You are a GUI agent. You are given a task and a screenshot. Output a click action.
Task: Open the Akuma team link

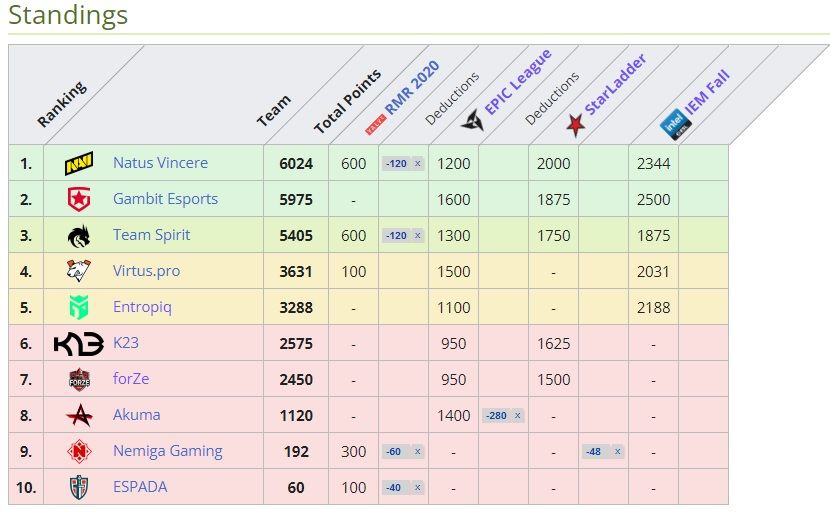coord(137,415)
